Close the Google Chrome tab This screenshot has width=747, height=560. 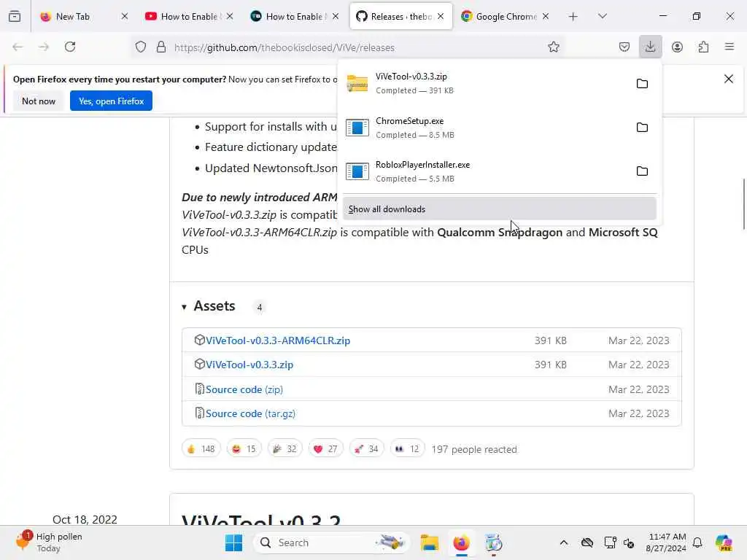coord(546,16)
